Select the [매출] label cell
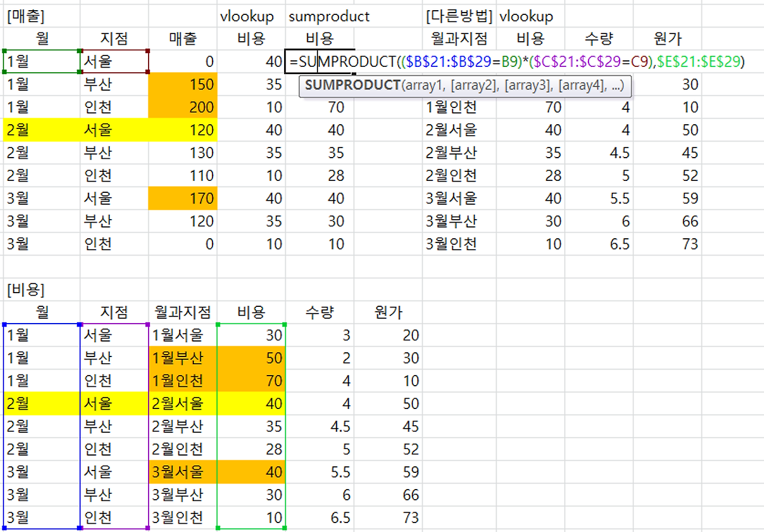Screen dimensions: 764x532 click(x=42, y=16)
